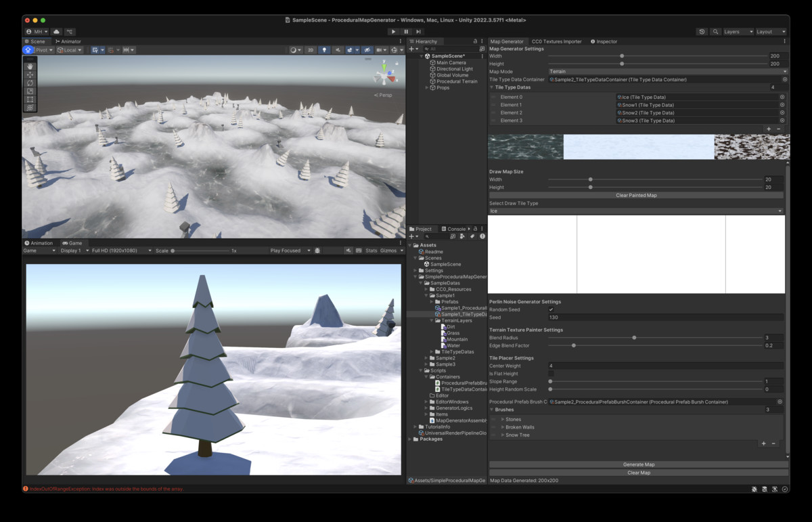This screenshot has height=522, width=812.
Task: Expand the Stones brush entry
Action: click(503, 420)
